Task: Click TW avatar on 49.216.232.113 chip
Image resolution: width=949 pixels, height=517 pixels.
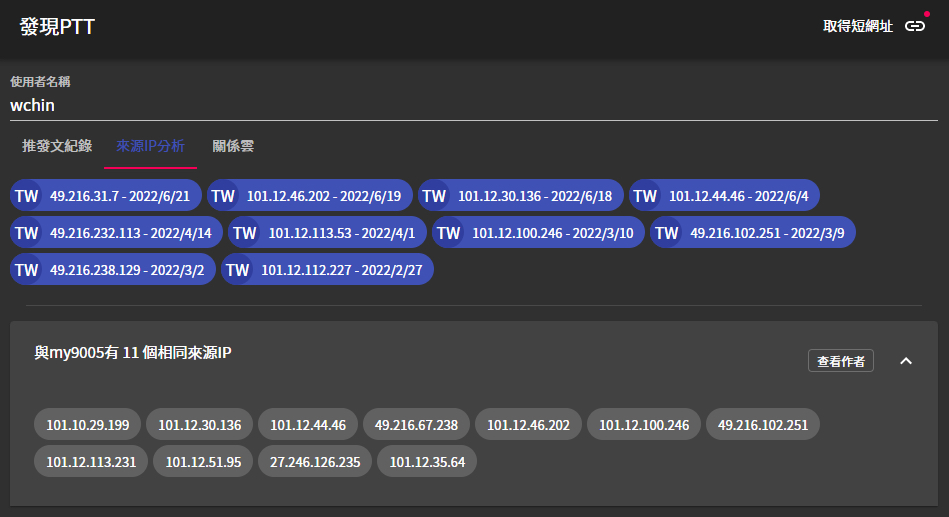Action: [27, 233]
